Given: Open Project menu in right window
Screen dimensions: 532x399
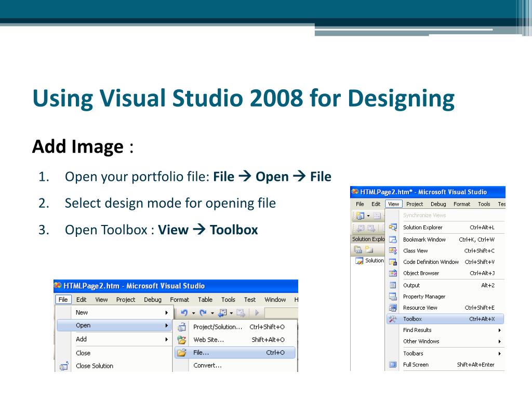Looking at the screenshot, I should (x=415, y=204).
